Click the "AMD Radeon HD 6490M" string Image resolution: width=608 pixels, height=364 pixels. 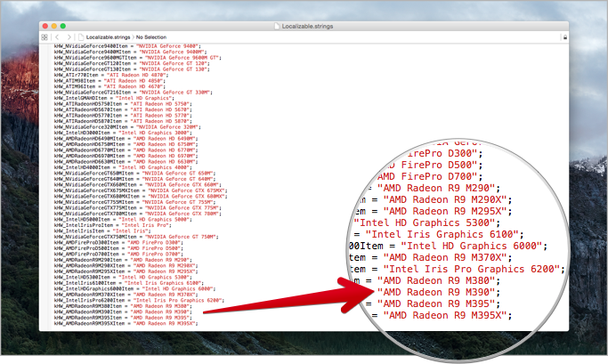click(x=164, y=139)
